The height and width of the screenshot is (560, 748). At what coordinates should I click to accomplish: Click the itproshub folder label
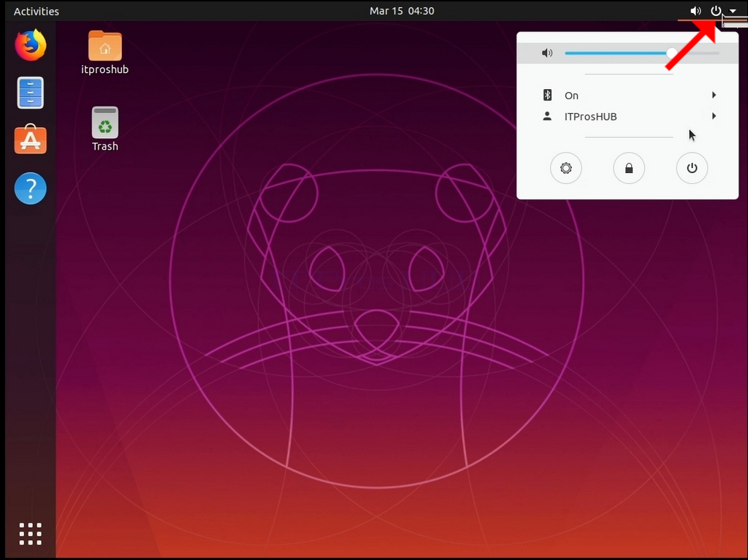coord(105,69)
